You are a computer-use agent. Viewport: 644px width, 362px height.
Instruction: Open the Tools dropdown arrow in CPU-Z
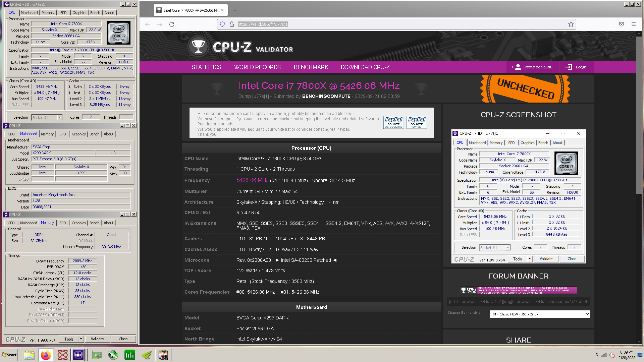pyautogui.click(x=81, y=339)
